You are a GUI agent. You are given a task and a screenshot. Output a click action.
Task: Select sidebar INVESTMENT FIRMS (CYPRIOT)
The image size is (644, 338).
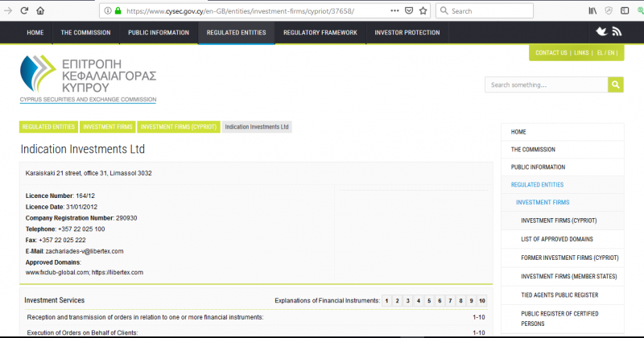click(x=562, y=221)
